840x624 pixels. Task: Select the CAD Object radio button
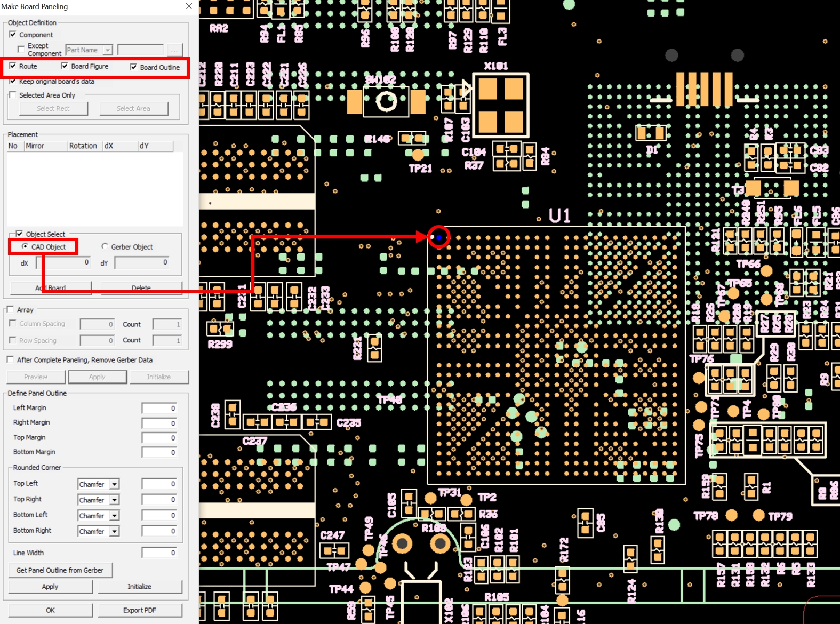pos(25,246)
